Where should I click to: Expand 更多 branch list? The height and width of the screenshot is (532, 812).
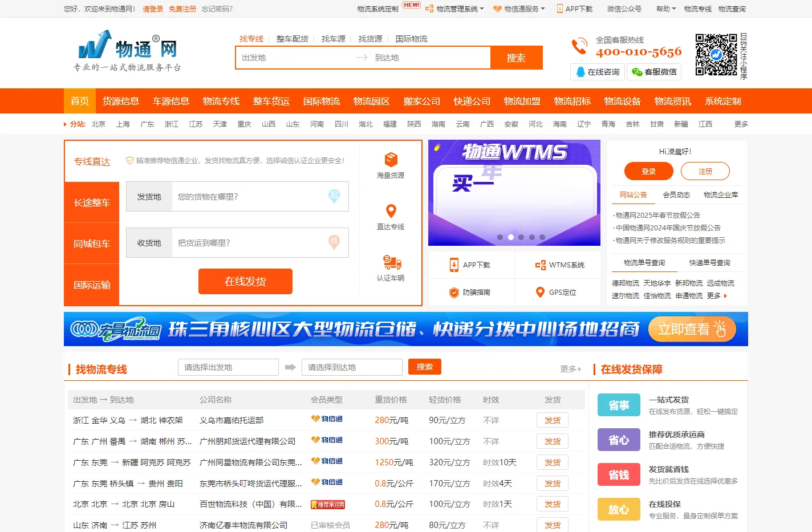[741, 124]
